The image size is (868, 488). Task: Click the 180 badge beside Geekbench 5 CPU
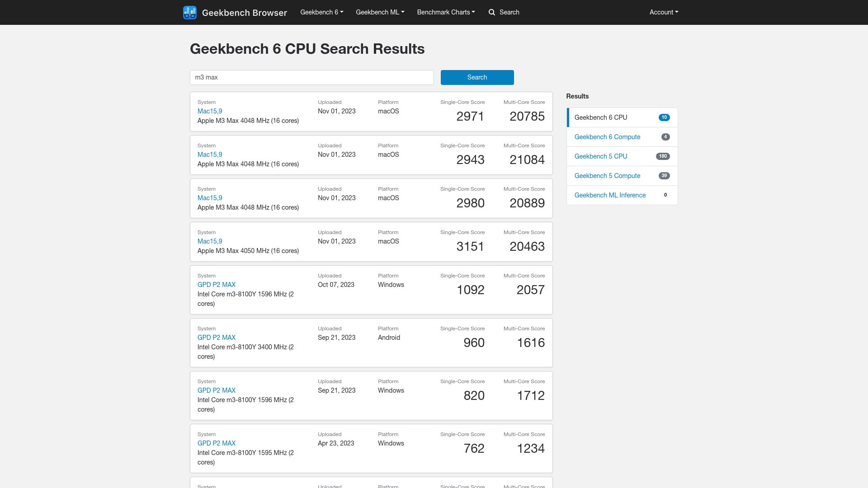[x=663, y=156]
